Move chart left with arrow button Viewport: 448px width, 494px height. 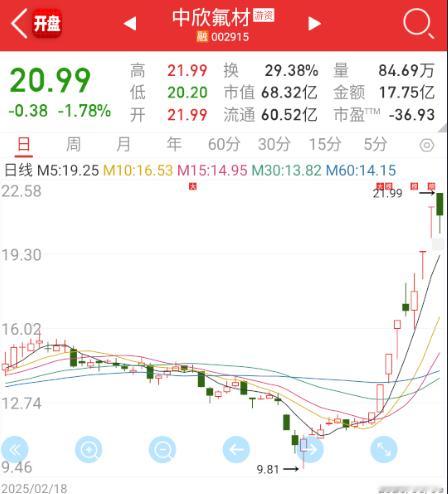click(x=236, y=450)
